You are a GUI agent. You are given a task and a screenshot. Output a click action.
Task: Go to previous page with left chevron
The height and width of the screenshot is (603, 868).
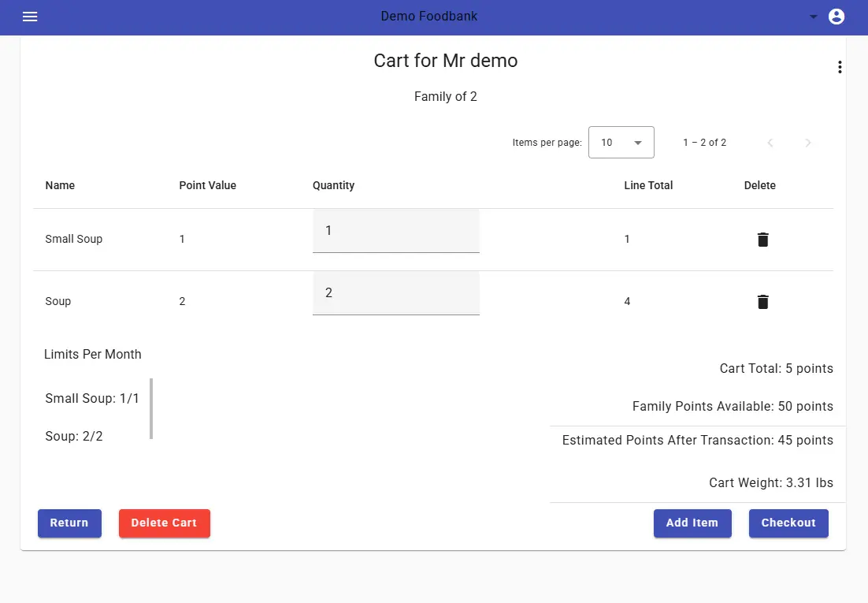770,143
